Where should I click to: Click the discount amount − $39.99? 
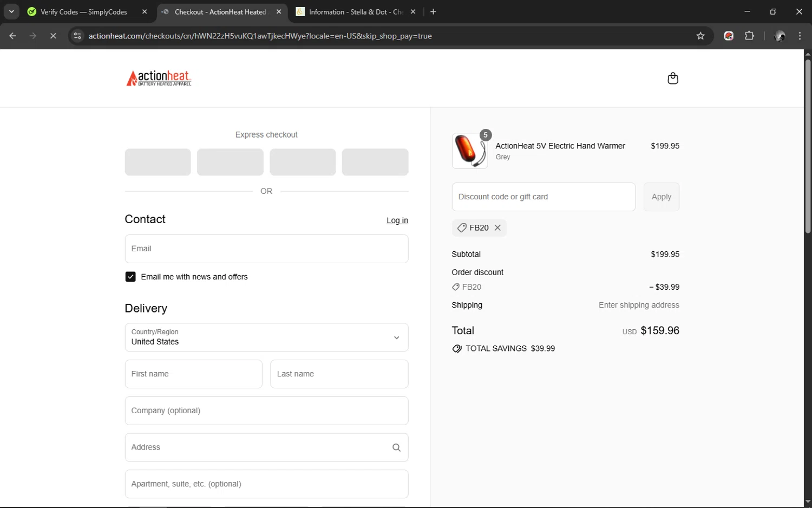(664, 287)
